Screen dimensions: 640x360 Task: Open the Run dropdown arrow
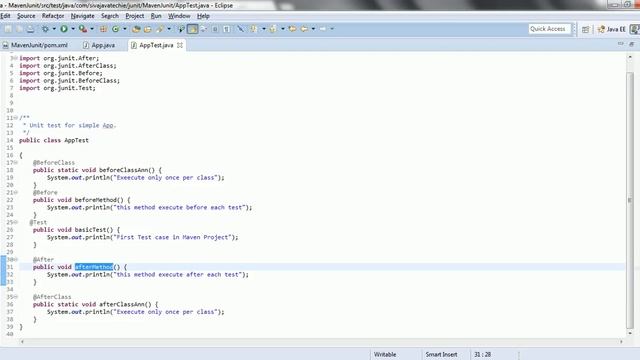[73, 29]
